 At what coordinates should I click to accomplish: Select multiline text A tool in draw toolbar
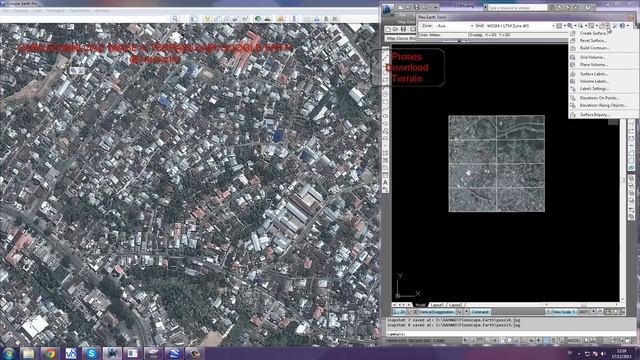coord(385,182)
